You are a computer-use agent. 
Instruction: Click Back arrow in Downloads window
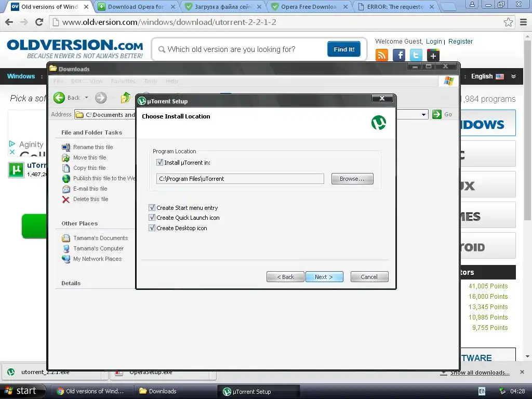point(59,98)
